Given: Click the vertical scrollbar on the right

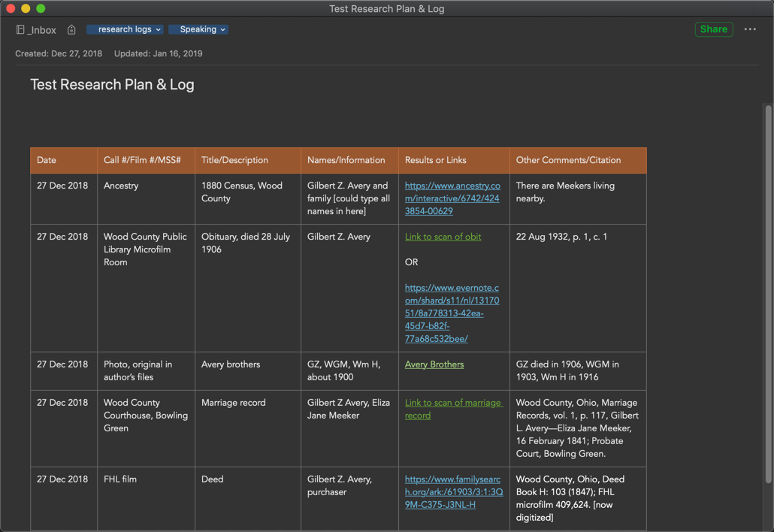Looking at the screenshot, I should pyautogui.click(x=768, y=293).
